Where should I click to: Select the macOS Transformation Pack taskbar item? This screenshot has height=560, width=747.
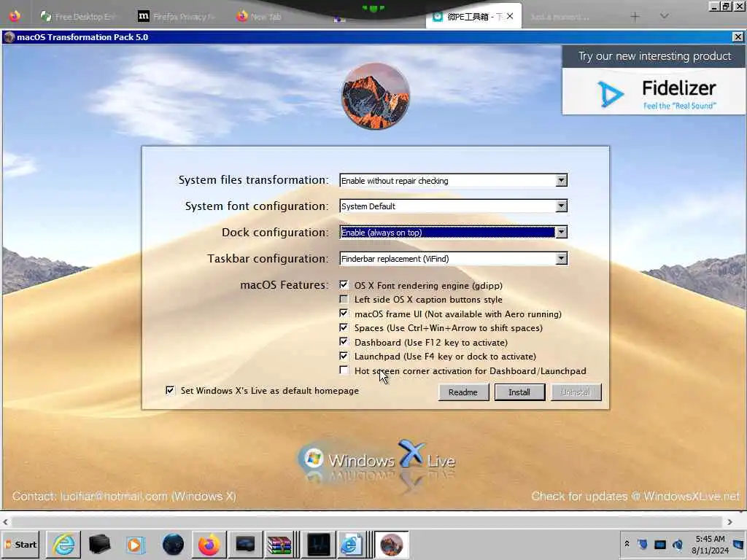[392, 544]
